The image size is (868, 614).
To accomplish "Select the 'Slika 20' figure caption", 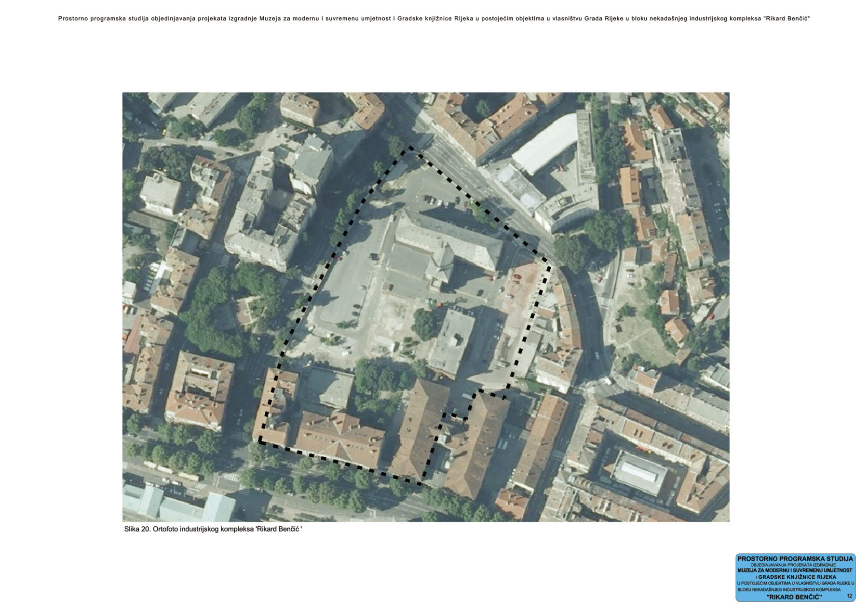I will (x=213, y=529).
